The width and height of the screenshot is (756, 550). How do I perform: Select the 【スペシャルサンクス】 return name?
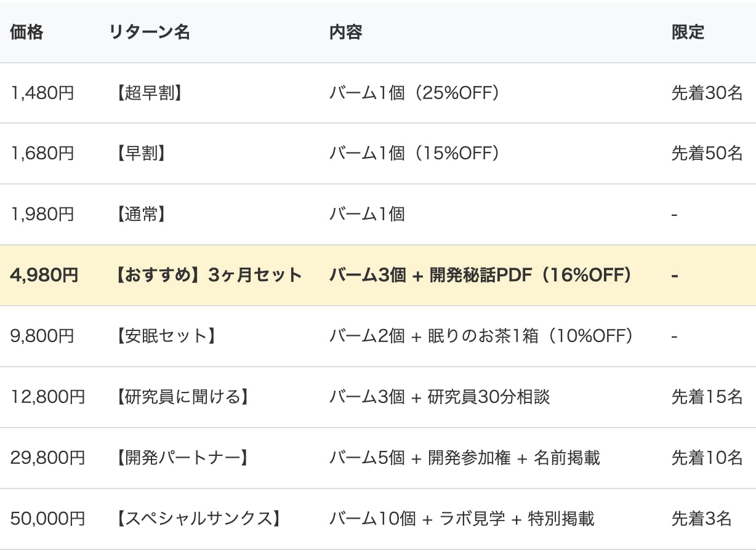198,519
